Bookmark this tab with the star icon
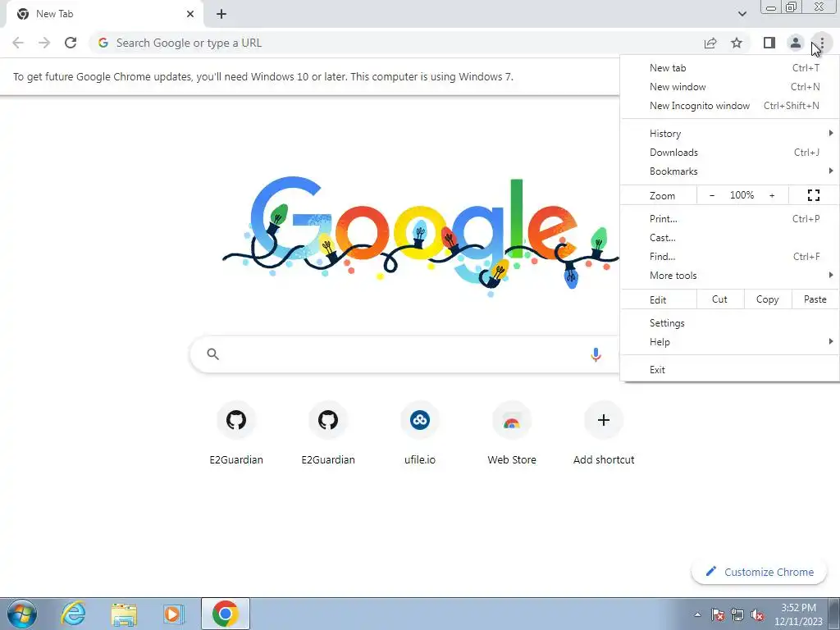 [737, 43]
